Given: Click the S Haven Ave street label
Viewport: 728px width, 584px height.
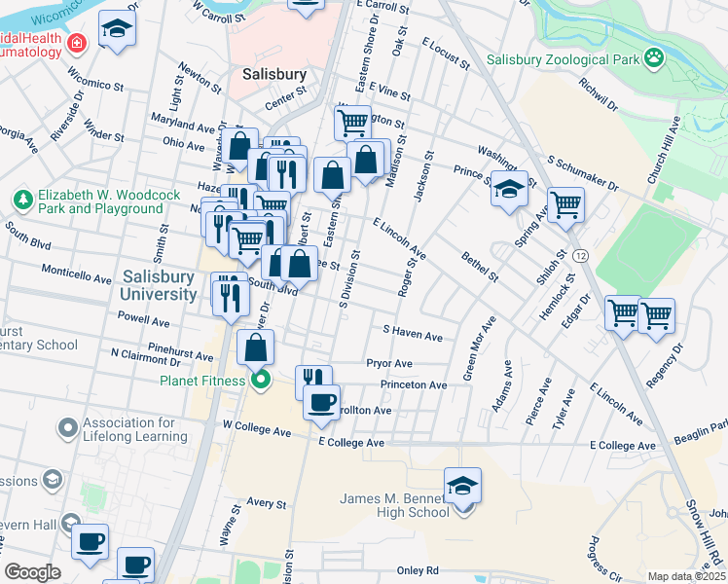Looking at the screenshot, I should click(413, 333).
